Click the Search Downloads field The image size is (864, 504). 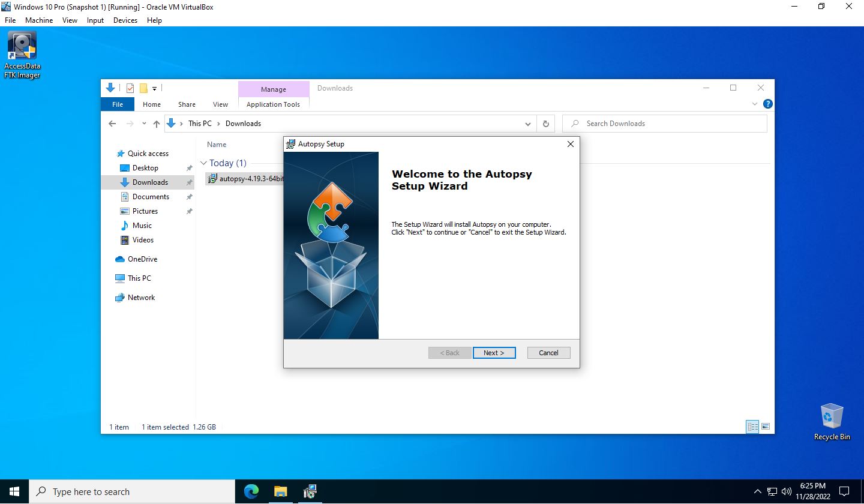coord(664,124)
